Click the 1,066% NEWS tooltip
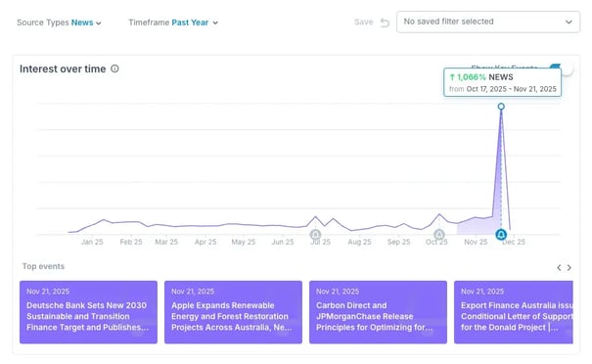The height and width of the screenshot is (364, 592). click(503, 82)
